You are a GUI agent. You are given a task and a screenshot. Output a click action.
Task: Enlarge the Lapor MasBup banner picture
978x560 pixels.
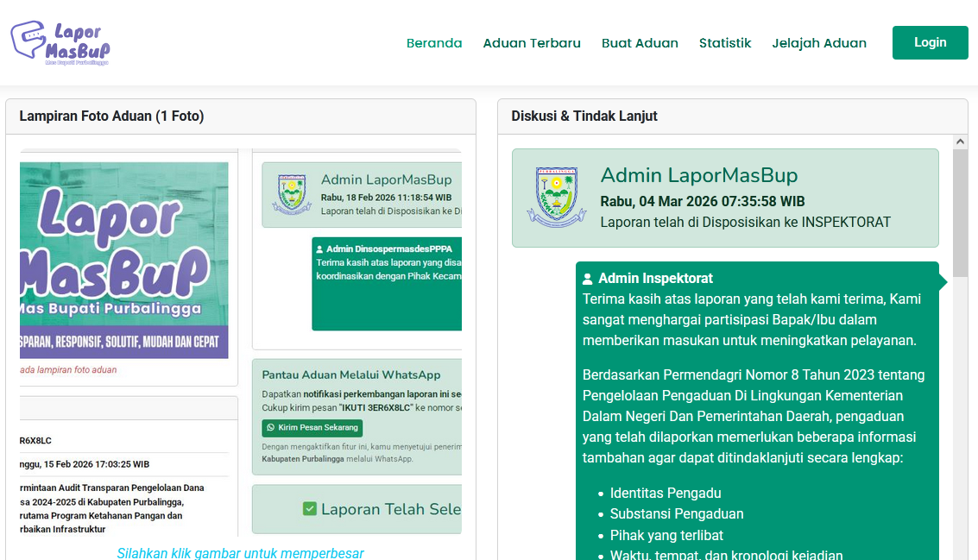pyautogui.click(x=123, y=259)
